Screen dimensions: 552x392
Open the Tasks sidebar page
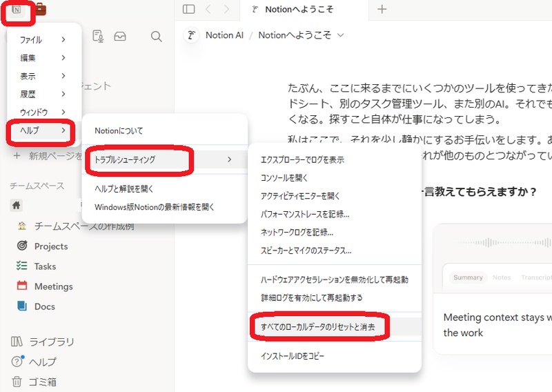click(x=45, y=266)
